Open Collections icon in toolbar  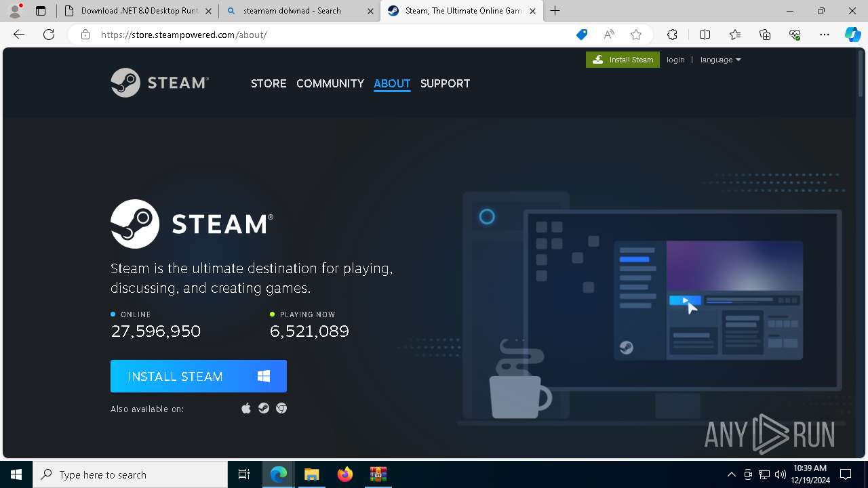click(x=765, y=35)
